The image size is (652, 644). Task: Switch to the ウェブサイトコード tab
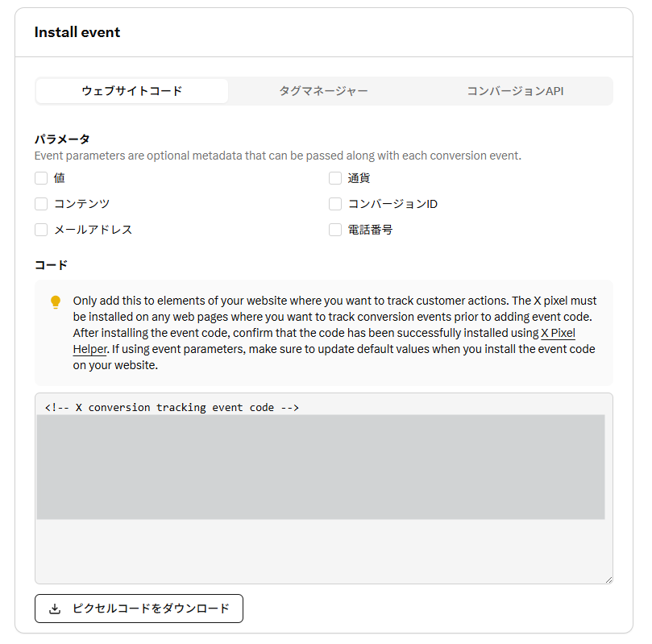click(x=132, y=91)
